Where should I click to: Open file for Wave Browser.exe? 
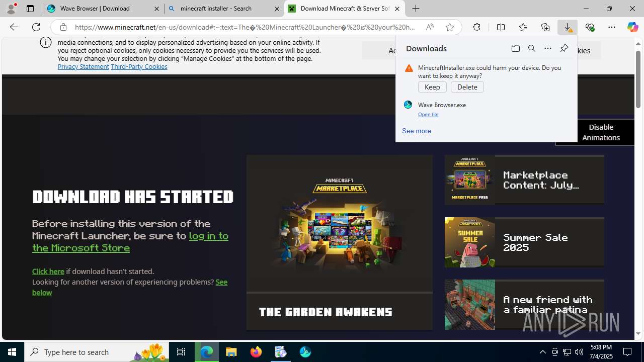coord(428,115)
